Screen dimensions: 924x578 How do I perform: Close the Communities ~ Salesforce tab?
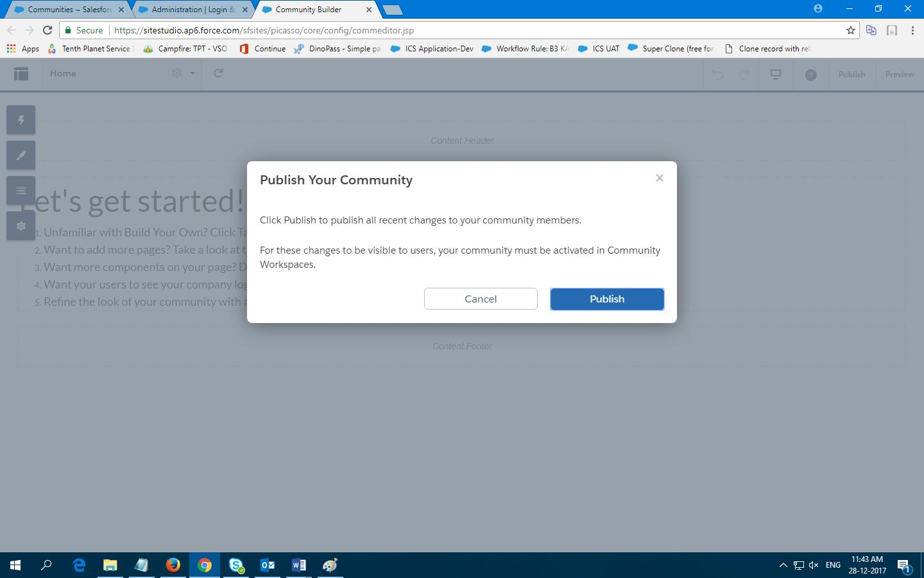point(121,10)
